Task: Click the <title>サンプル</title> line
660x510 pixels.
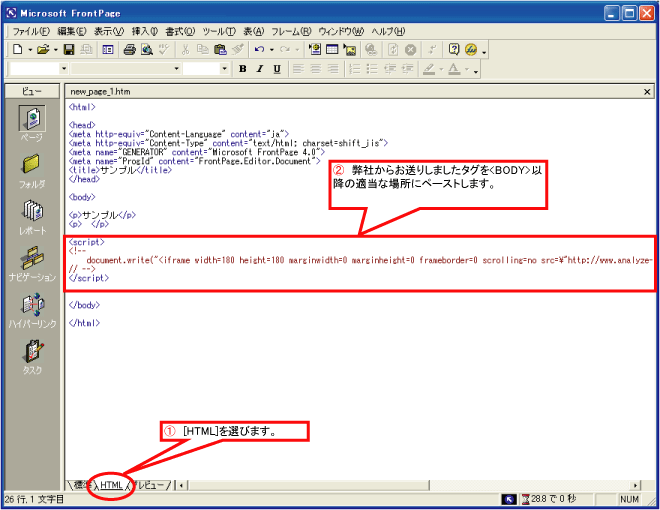Action: [120, 170]
